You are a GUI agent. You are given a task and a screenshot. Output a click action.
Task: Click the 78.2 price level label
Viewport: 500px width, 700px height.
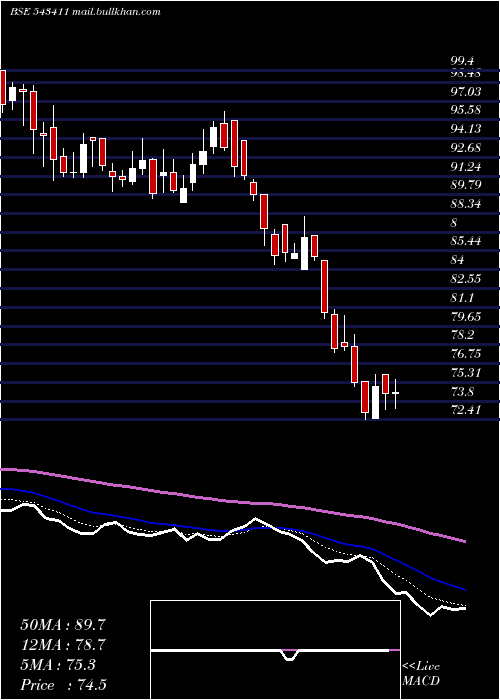point(463,335)
